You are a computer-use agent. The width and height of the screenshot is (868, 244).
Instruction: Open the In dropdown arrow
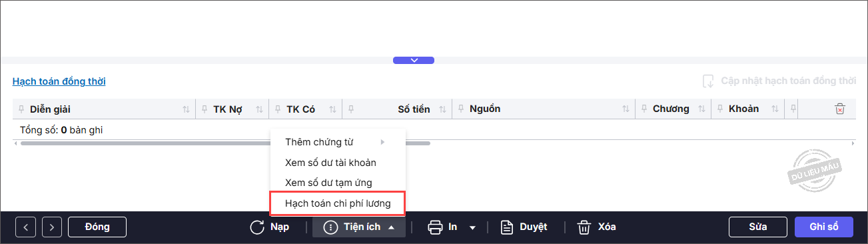[472, 228]
